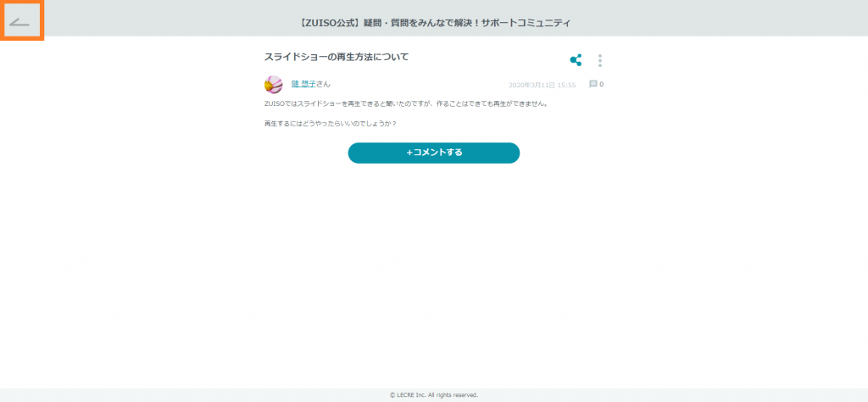
Task: Click the LECRE Inc. copyright footer text
Action: click(433, 395)
